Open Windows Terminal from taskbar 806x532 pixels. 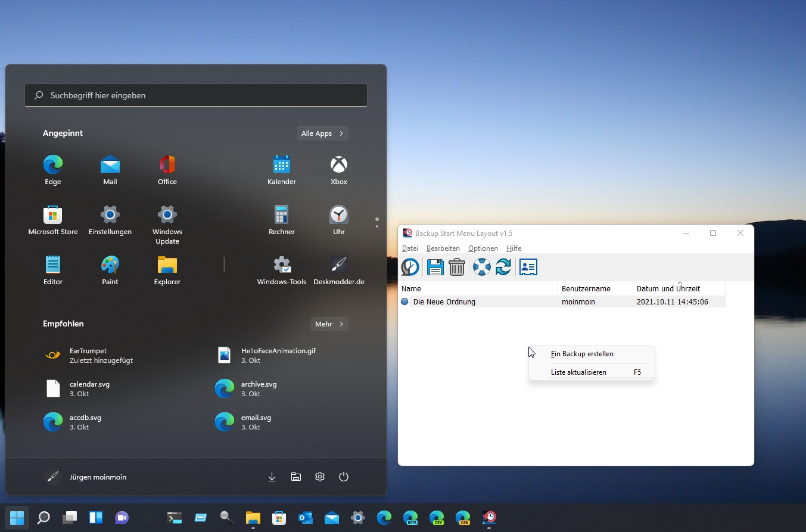[175, 517]
